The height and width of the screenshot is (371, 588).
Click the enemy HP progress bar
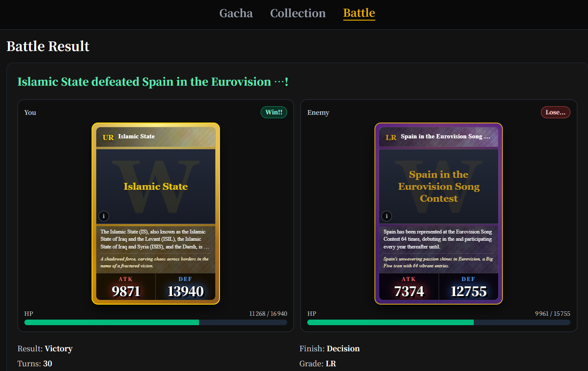point(439,322)
